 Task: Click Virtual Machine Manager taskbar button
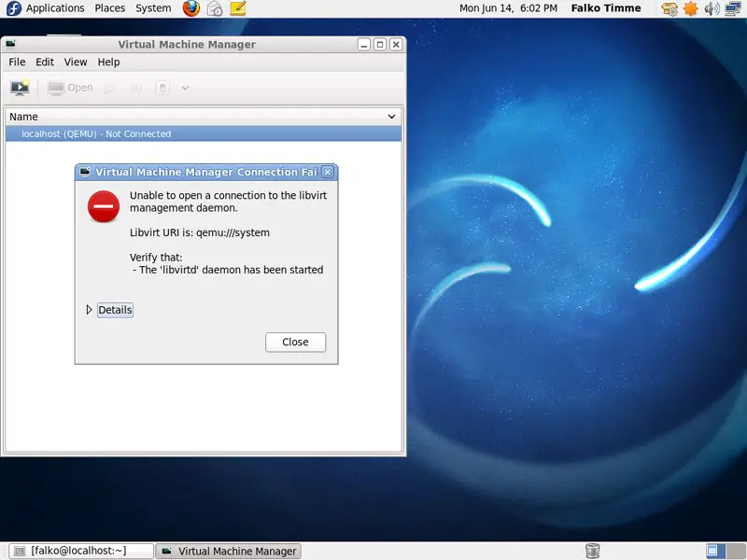coord(229,551)
